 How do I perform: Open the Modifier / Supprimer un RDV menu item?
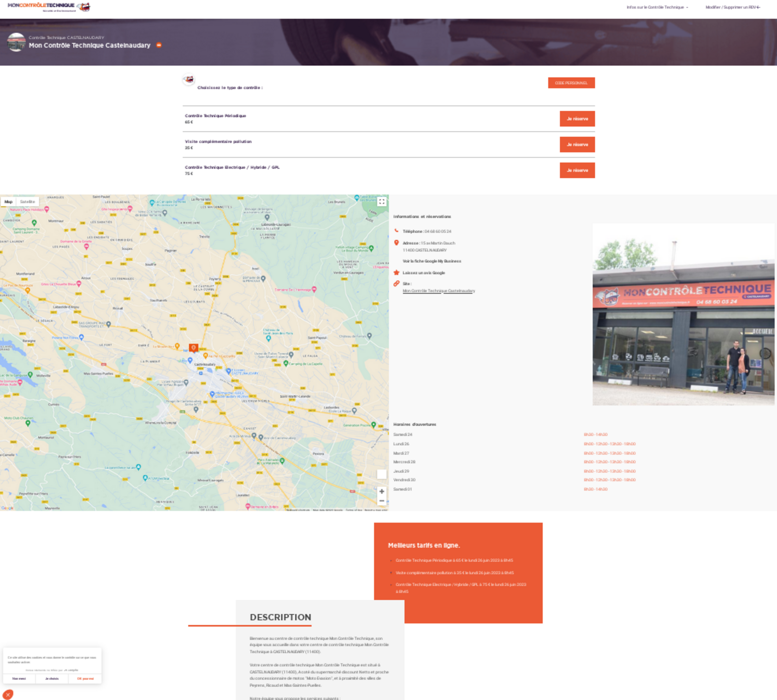(x=732, y=7)
